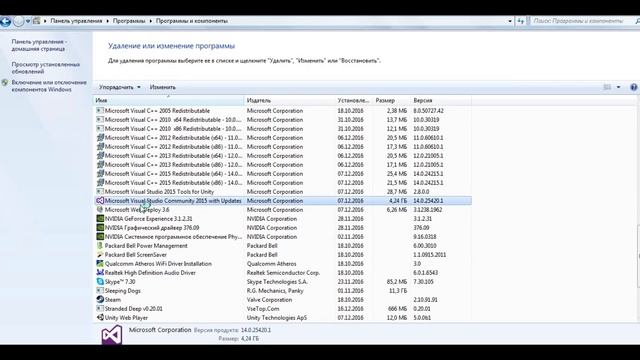Click the Изменить toolbar button

(x=162, y=87)
